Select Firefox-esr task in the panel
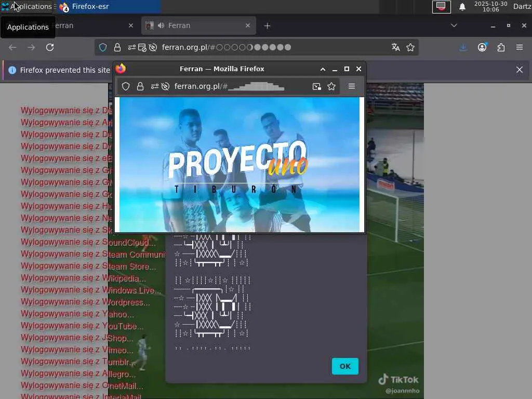 109,6
